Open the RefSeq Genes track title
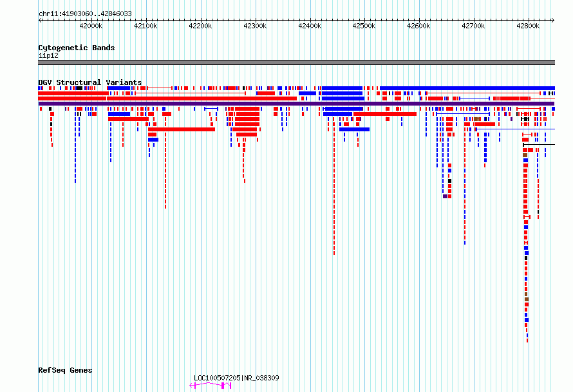Screen dimensions: 573x392 (x=65, y=370)
